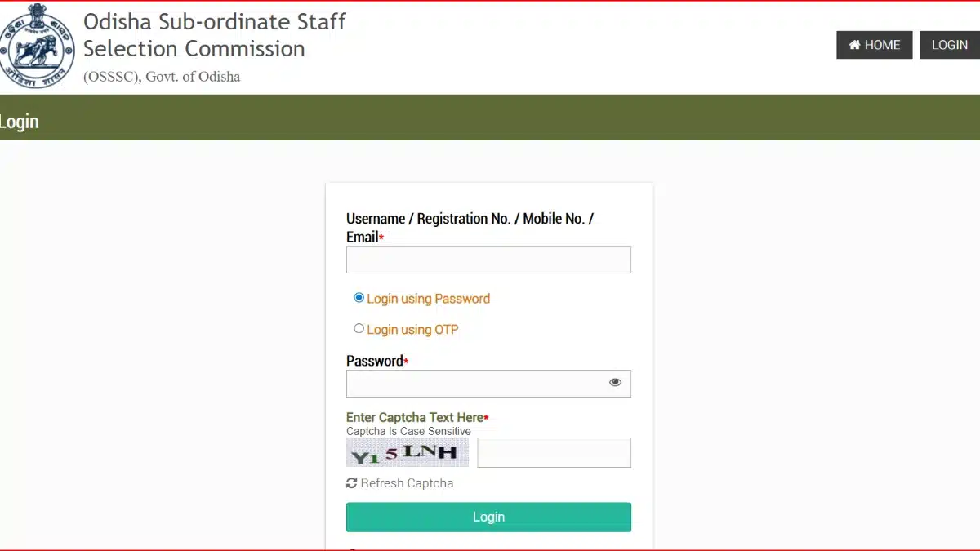Viewport: 980px width, 551px height.
Task: Open the HOME navigation item
Action: [874, 45]
